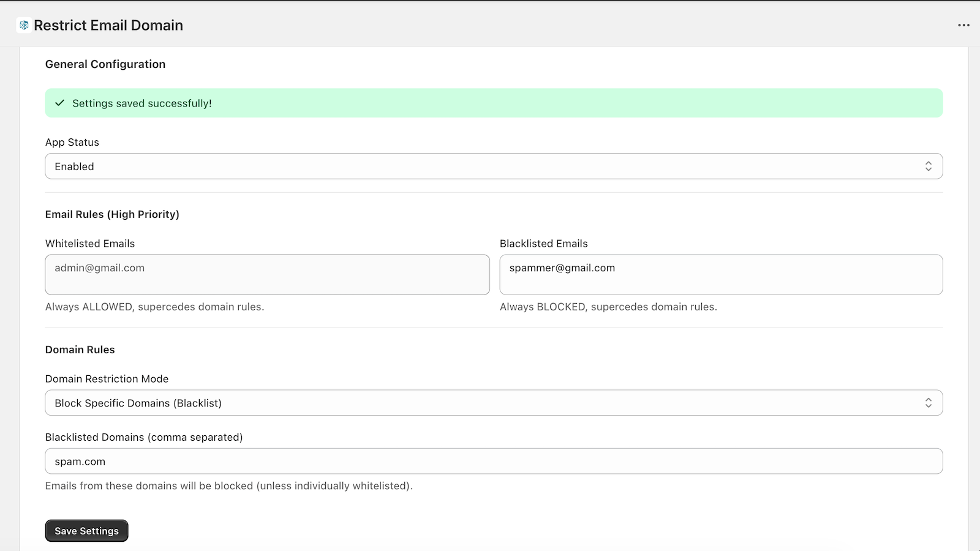Click the App Status up-down chevron arrows
The image size is (980, 551).
928,167
